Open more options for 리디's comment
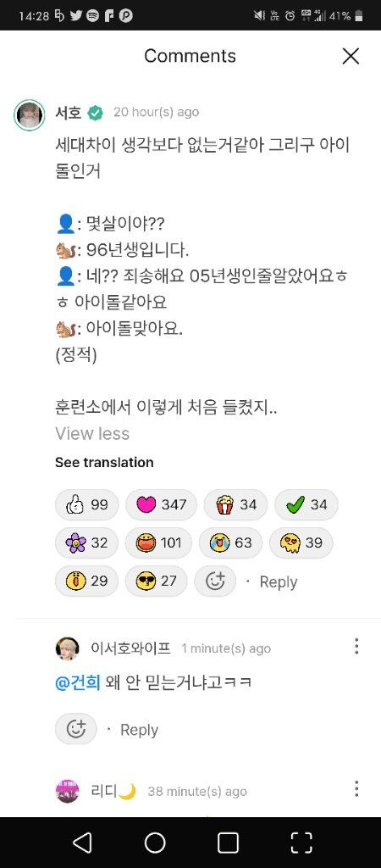This screenshot has height=868, width=381. pyautogui.click(x=356, y=789)
